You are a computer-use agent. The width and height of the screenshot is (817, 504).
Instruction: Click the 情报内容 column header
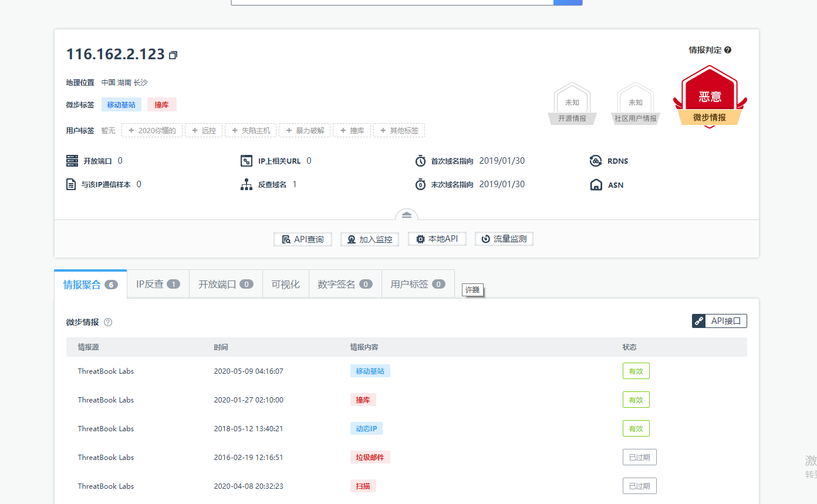coord(364,347)
